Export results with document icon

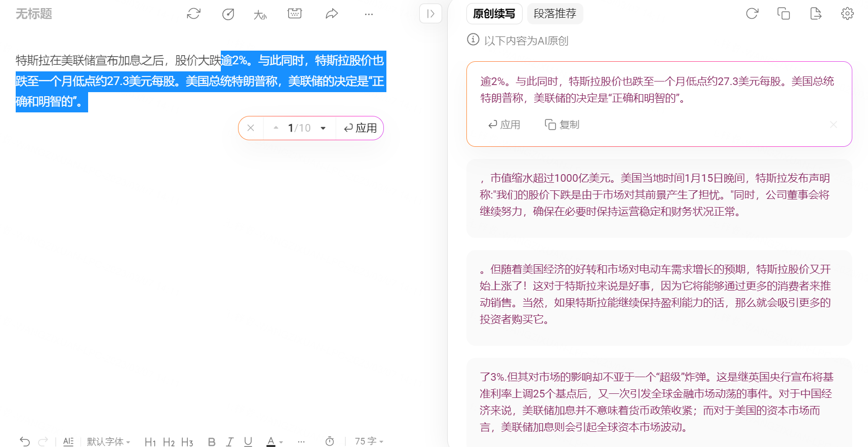pyautogui.click(x=815, y=14)
